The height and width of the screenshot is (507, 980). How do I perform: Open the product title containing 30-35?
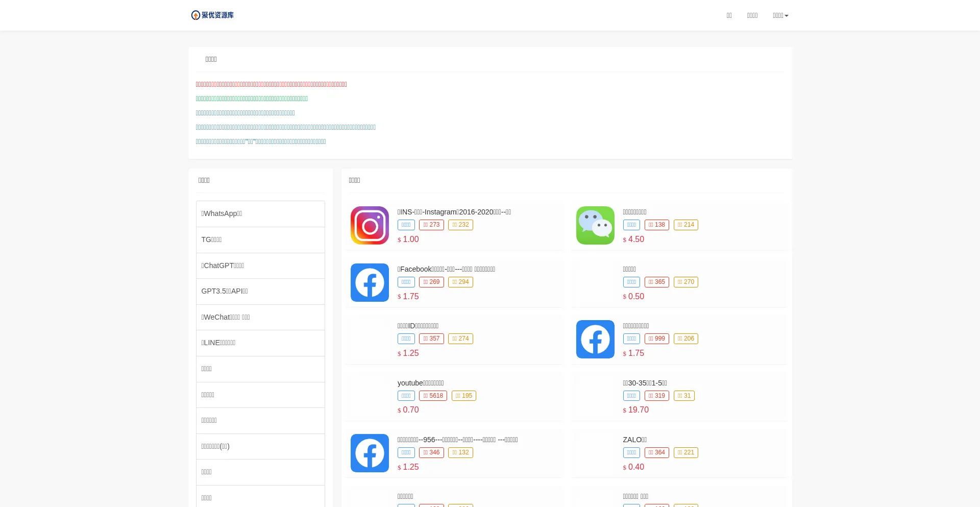click(x=645, y=383)
